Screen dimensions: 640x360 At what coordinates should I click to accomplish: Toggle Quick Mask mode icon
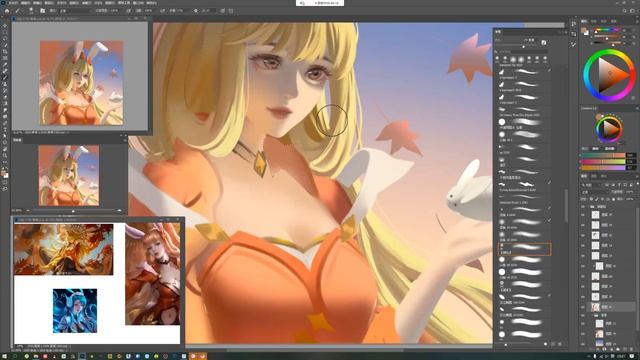click(x=5, y=182)
